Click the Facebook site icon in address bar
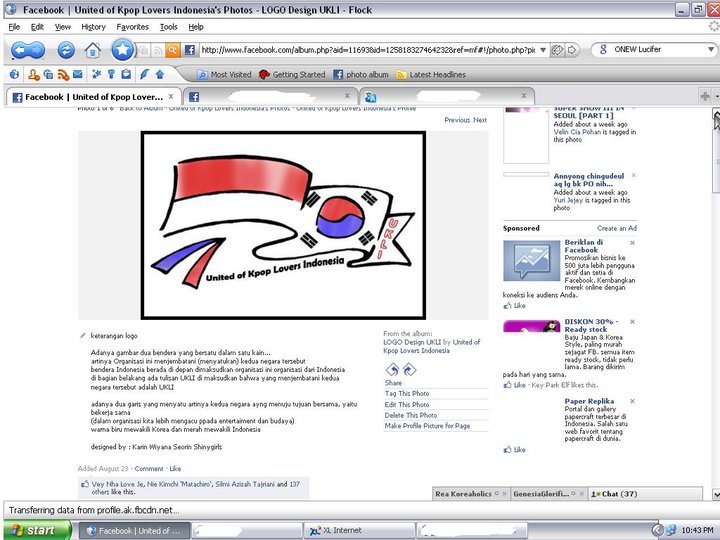 [190, 50]
